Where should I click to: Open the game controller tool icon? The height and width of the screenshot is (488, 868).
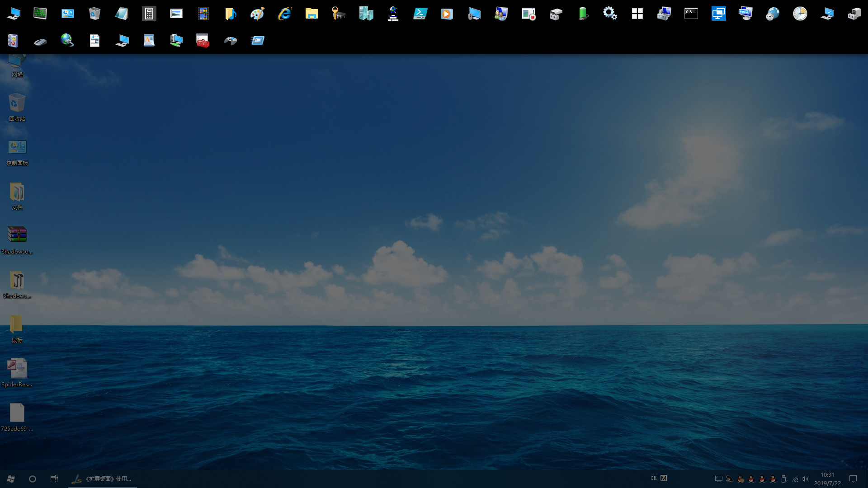[231, 40]
